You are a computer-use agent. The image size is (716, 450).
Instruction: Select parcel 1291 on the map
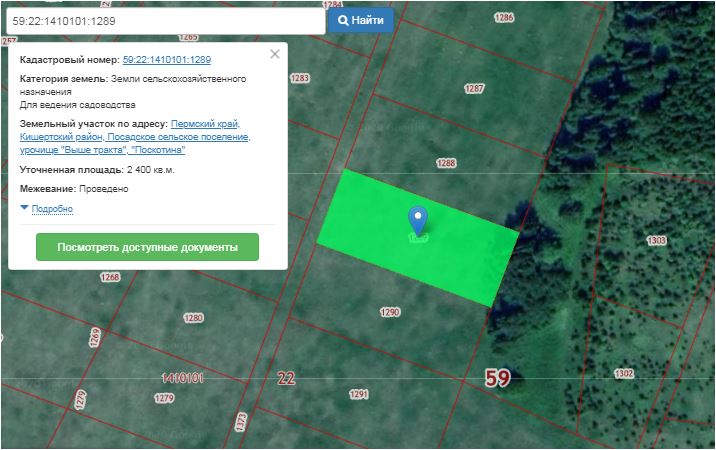pyautogui.click(x=359, y=394)
